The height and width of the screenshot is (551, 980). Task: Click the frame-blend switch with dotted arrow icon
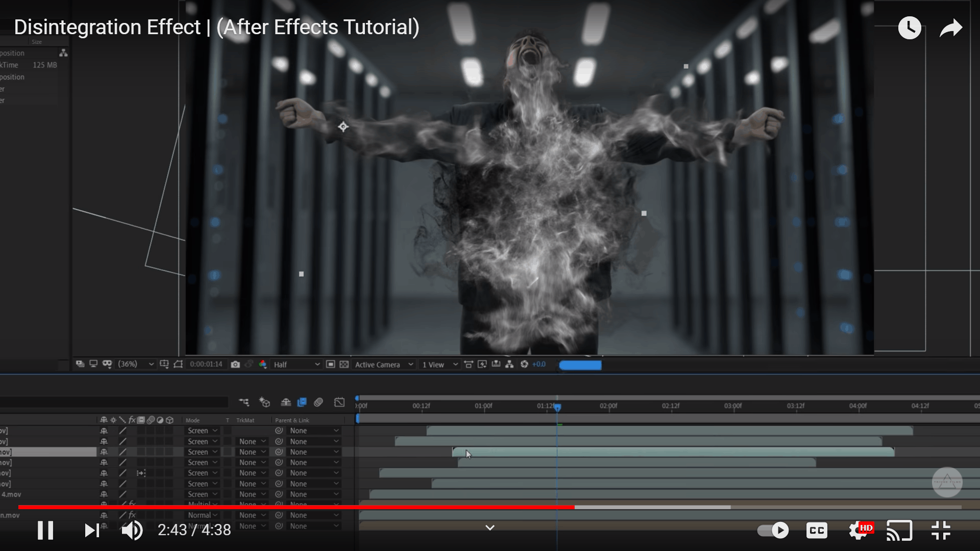coord(141,473)
